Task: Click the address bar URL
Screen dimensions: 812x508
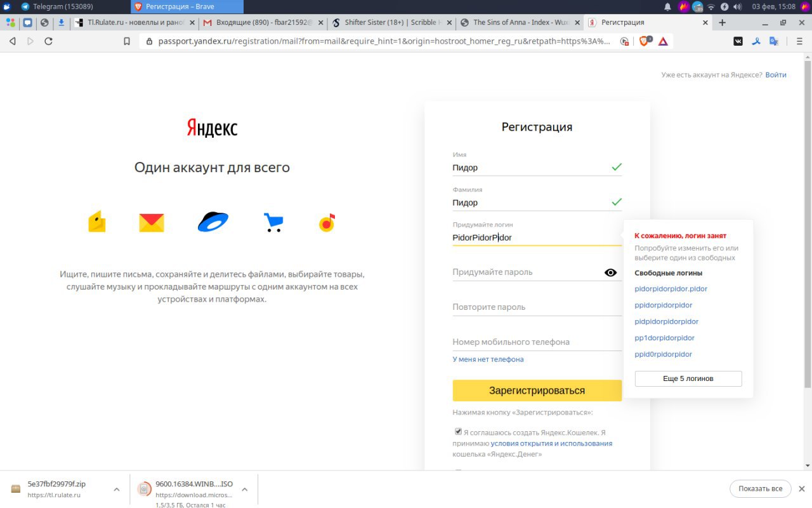Action: [384, 41]
